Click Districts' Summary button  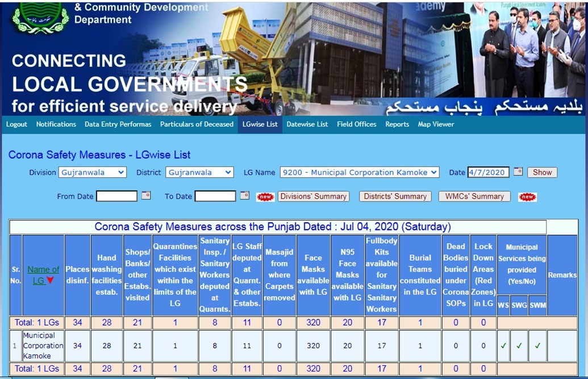(x=395, y=196)
